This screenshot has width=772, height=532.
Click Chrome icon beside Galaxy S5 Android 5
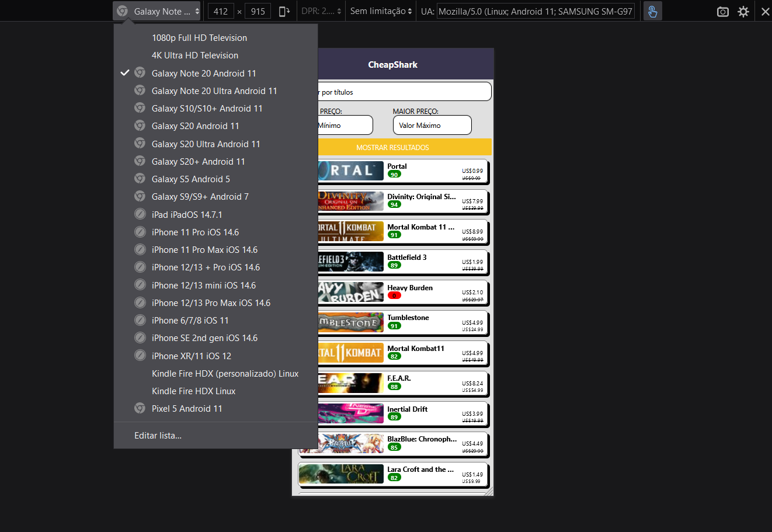click(x=140, y=179)
